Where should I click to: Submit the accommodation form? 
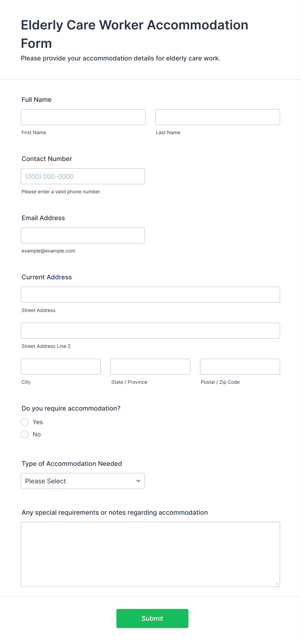152,618
